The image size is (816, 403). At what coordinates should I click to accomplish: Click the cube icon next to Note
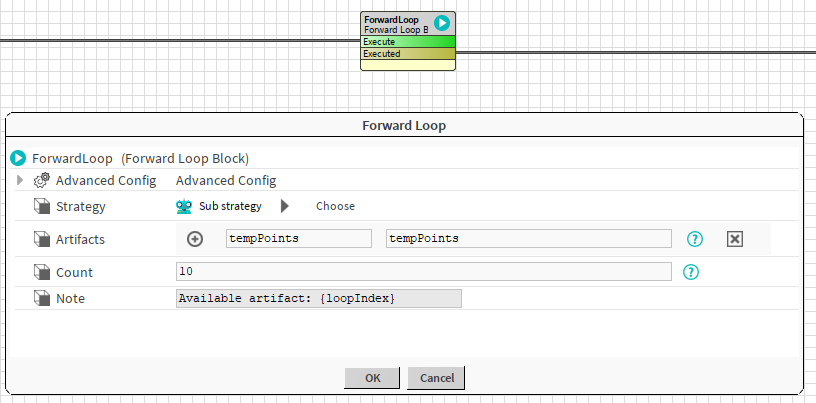click(x=42, y=298)
